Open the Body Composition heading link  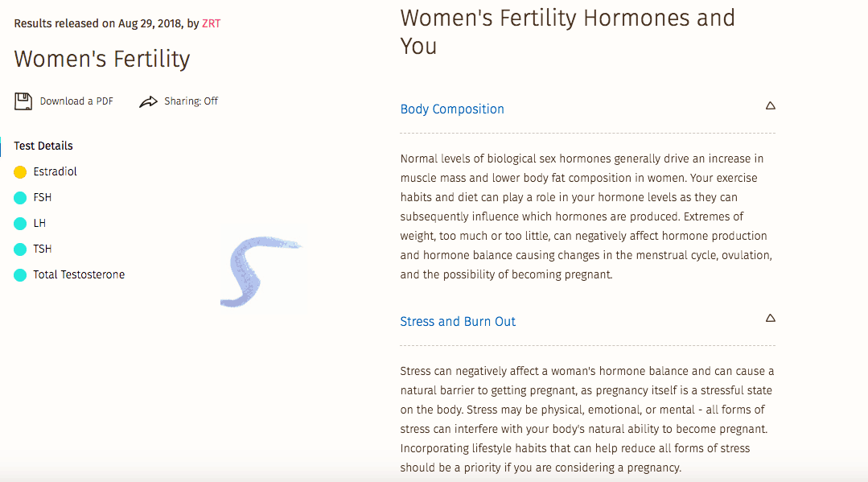452,109
